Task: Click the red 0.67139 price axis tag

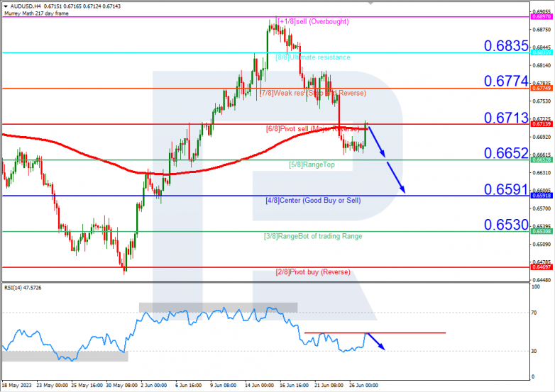Action: [x=542, y=124]
